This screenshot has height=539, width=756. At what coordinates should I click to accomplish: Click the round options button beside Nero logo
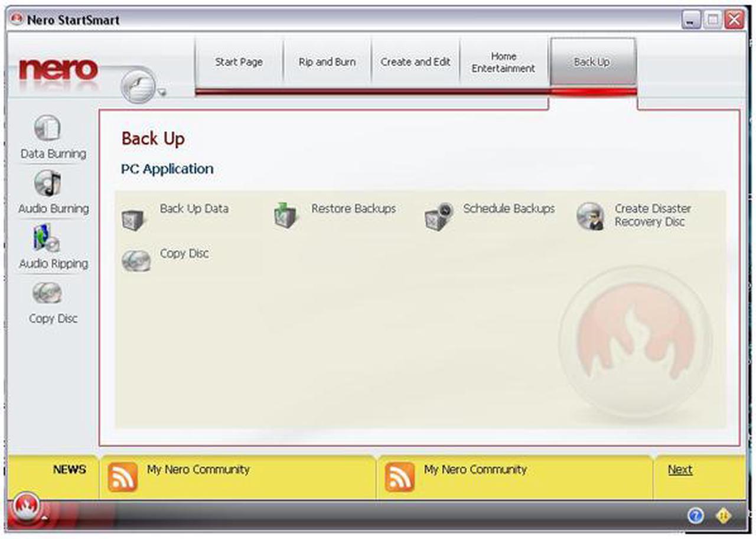tap(138, 85)
